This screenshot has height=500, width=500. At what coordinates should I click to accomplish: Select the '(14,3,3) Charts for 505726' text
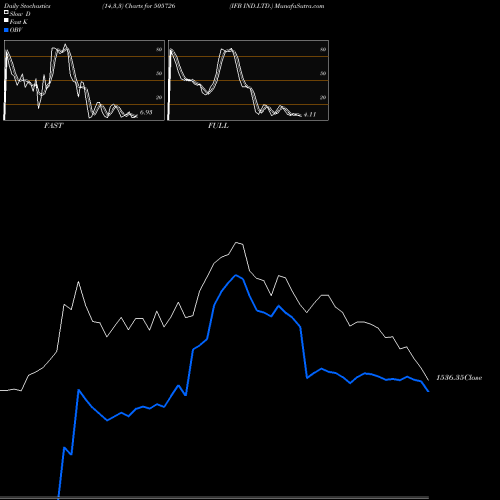[139, 6]
